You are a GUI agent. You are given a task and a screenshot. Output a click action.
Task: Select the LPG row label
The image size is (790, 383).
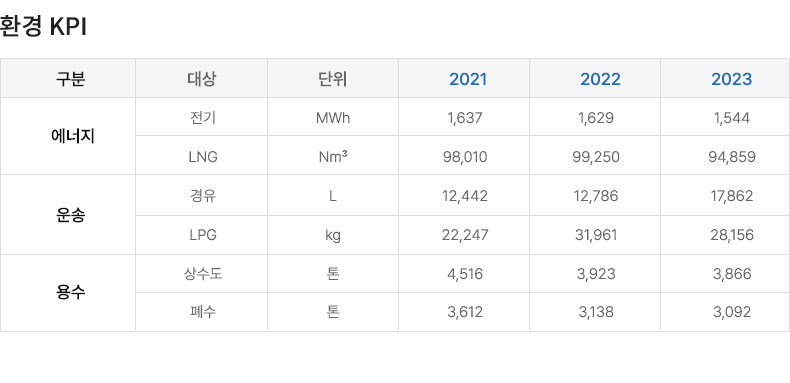pos(203,235)
